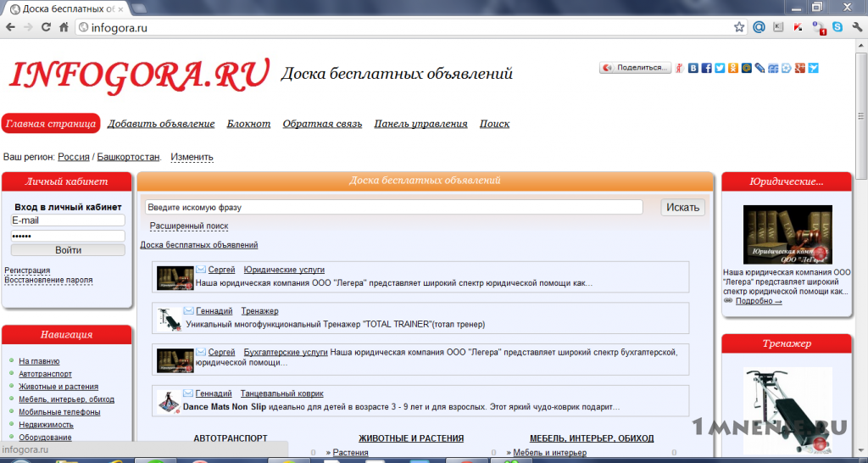Image resolution: width=868 pixels, height=463 pixels.
Task: Open ЖИВОТНЫЕ И РАСТЕНИЯ category heading
Action: 411,438
